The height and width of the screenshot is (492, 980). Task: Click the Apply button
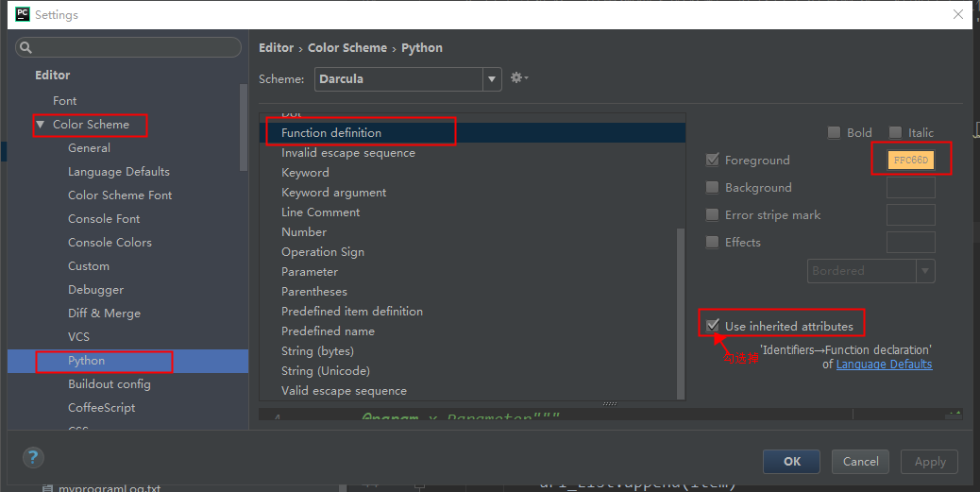(x=929, y=462)
